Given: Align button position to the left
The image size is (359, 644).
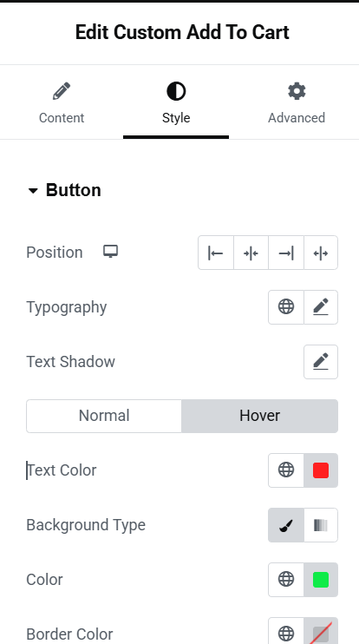Looking at the screenshot, I should click(x=216, y=253).
